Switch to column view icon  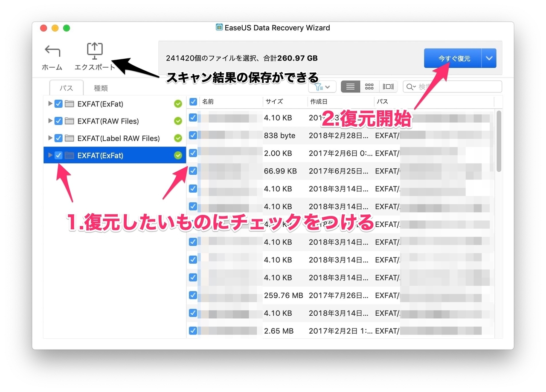(x=388, y=86)
